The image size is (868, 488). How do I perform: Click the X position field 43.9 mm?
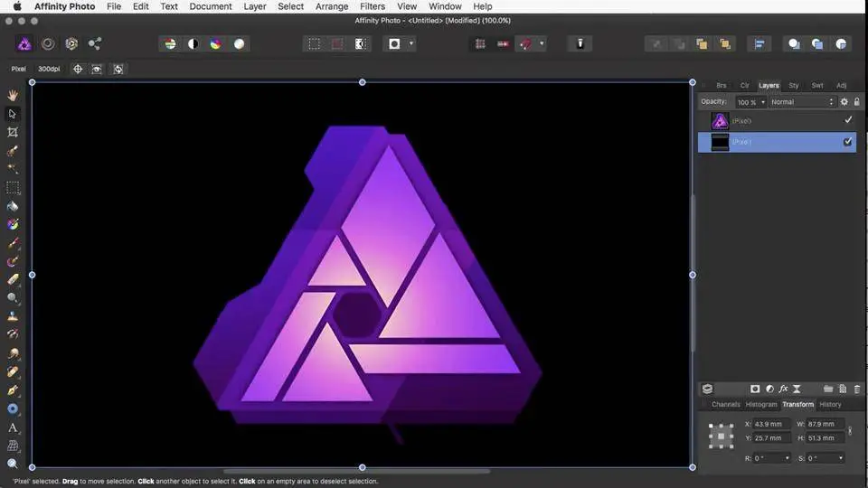(771, 425)
